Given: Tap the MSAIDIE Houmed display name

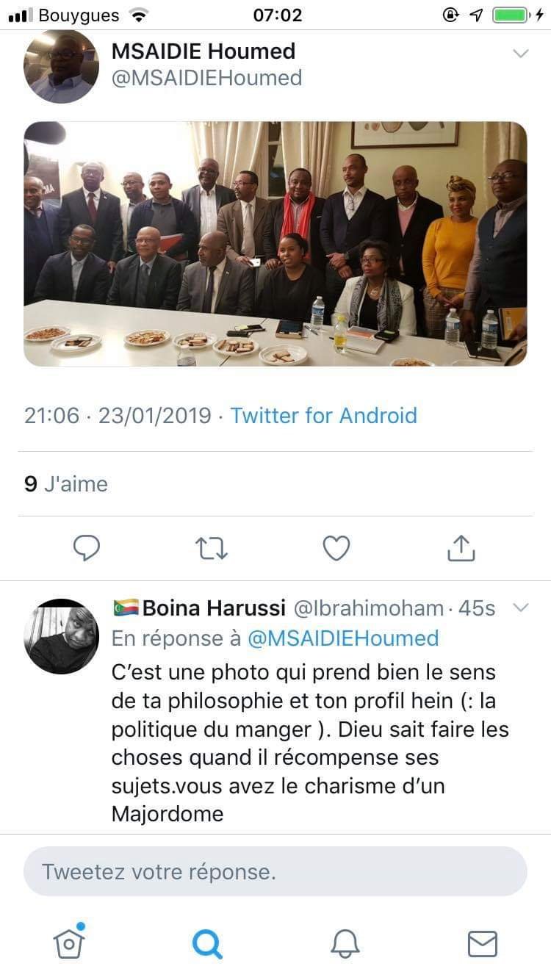Looking at the screenshot, I should coord(204,51).
